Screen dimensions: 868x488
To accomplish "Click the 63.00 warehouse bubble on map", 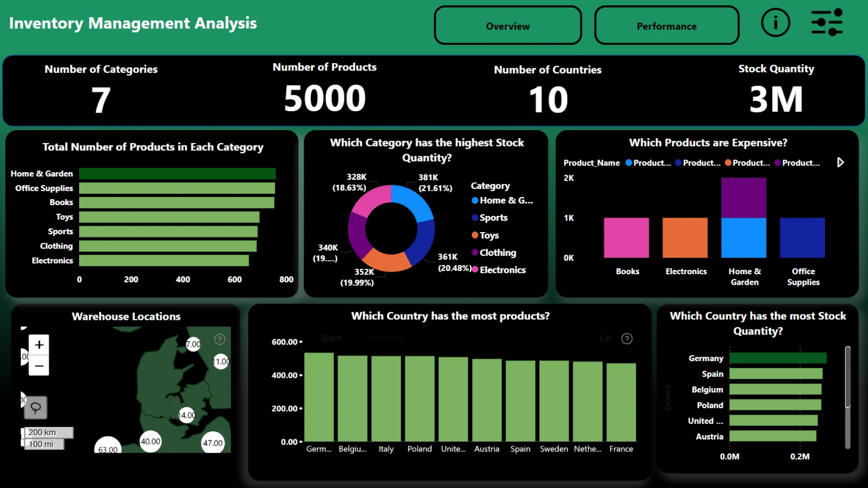I will coord(108,446).
